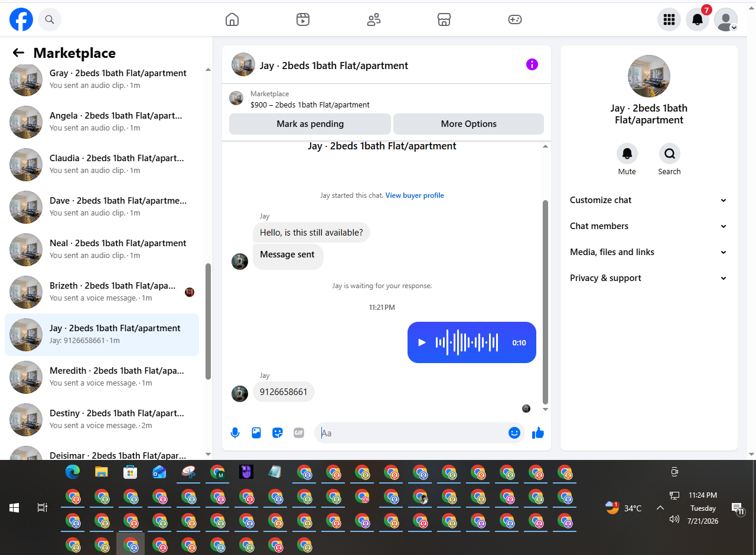Click the chat messages scrollbar thumb
The height and width of the screenshot is (555, 756).
tap(545, 302)
